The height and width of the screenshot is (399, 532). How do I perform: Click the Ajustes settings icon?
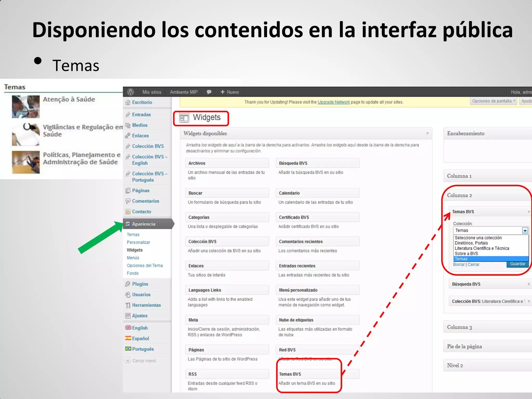click(x=128, y=316)
